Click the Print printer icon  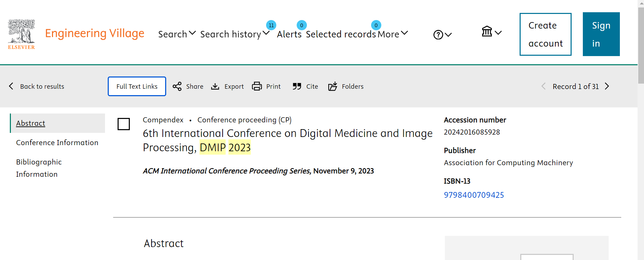(257, 86)
